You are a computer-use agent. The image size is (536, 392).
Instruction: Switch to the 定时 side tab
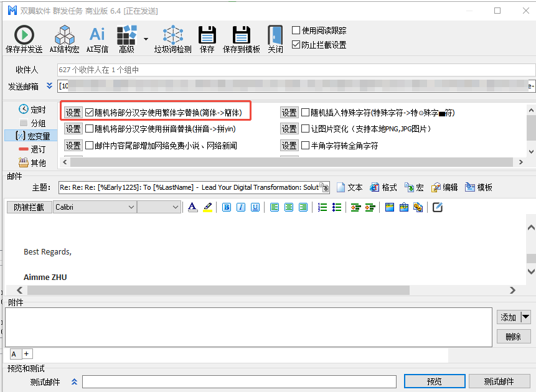click(x=32, y=110)
